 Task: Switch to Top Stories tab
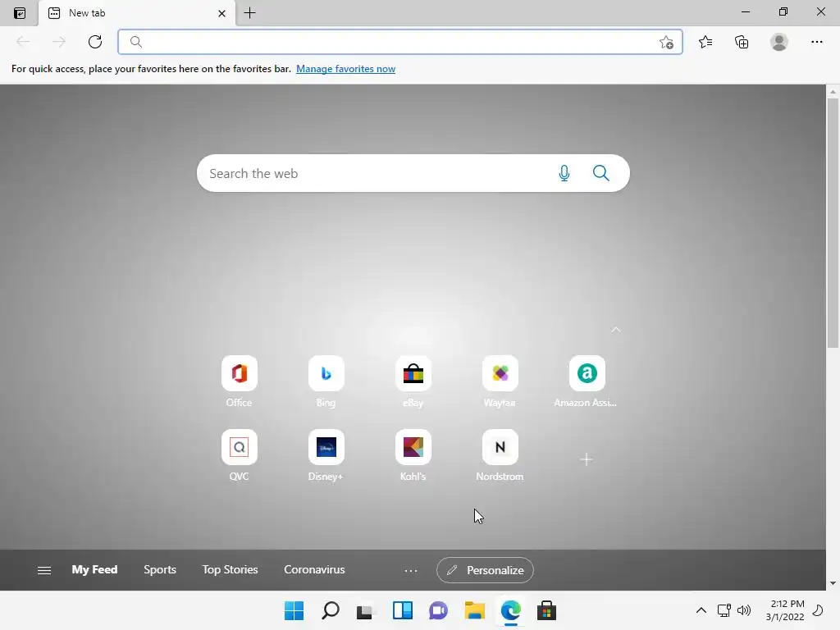[230, 569]
